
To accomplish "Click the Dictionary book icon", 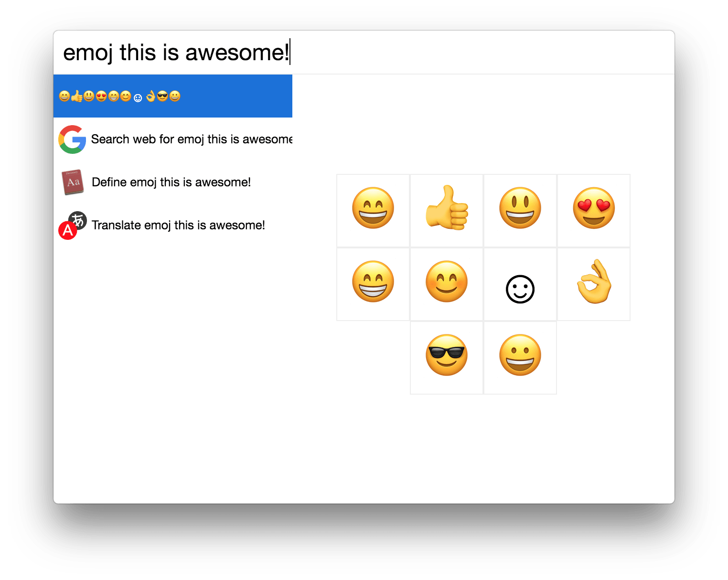I will (73, 182).
